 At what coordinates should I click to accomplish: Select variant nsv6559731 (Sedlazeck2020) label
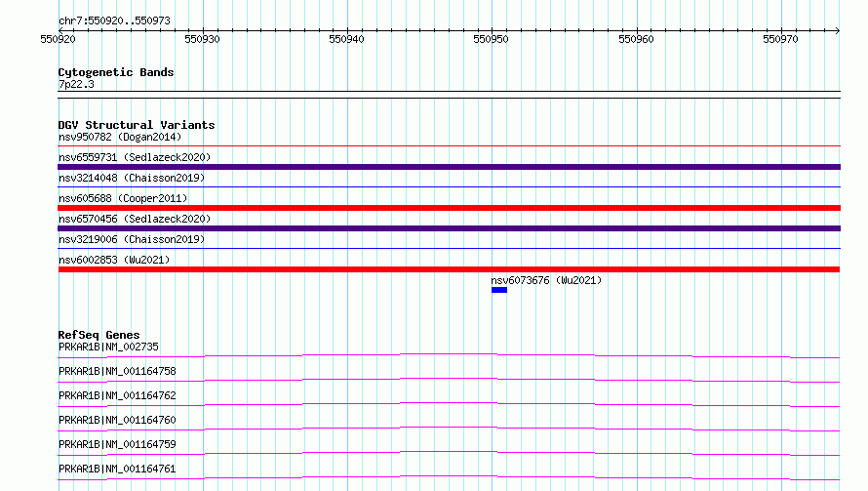pyautogui.click(x=135, y=157)
